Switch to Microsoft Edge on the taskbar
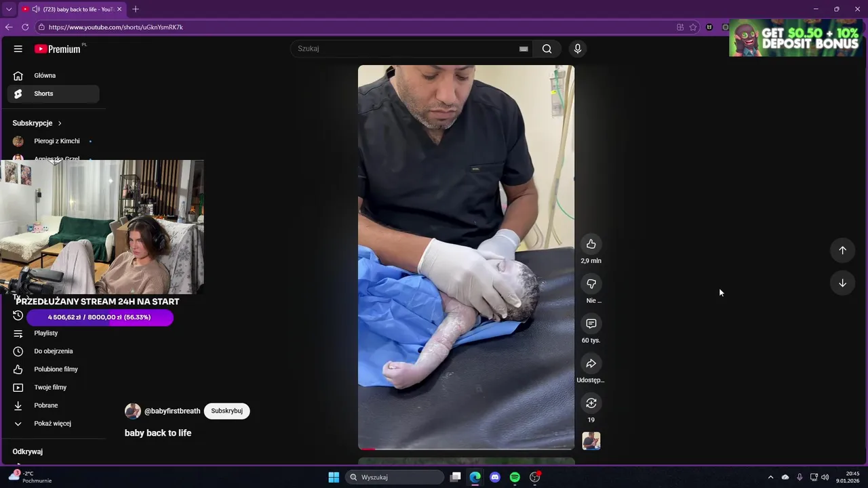Image resolution: width=868 pixels, height=488 pixels. pos(475,477)
